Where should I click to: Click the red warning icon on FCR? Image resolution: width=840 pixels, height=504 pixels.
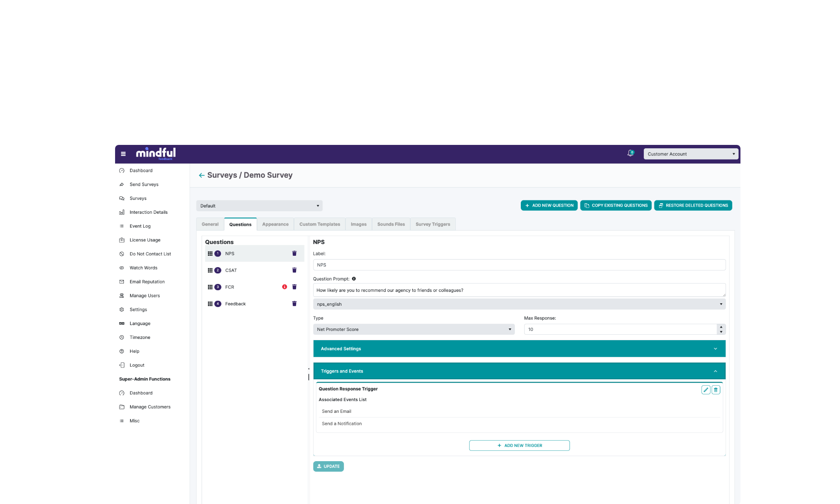284,287
